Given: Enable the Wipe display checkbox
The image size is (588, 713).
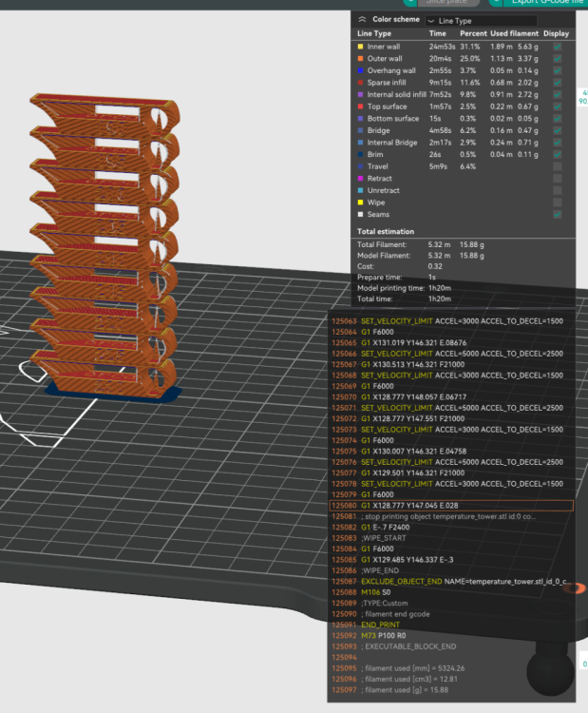Looking at the screenshot, I should [557, 202].
